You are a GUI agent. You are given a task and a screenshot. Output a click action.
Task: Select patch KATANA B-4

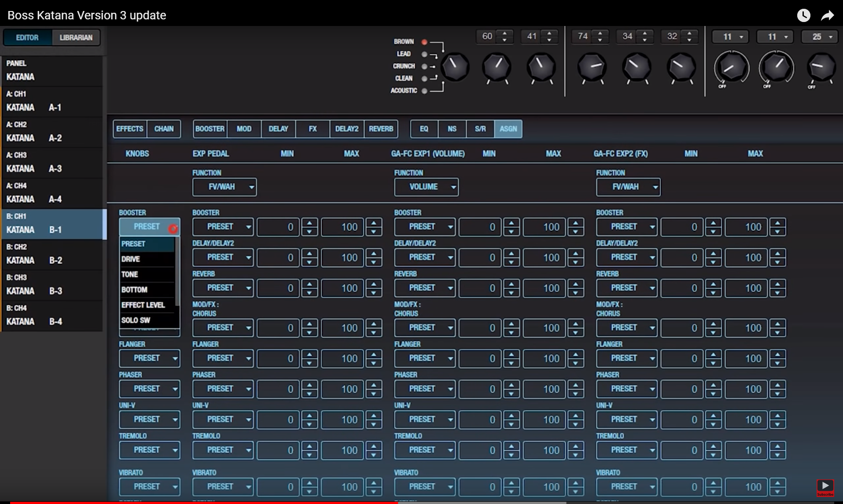coord(52,315)
